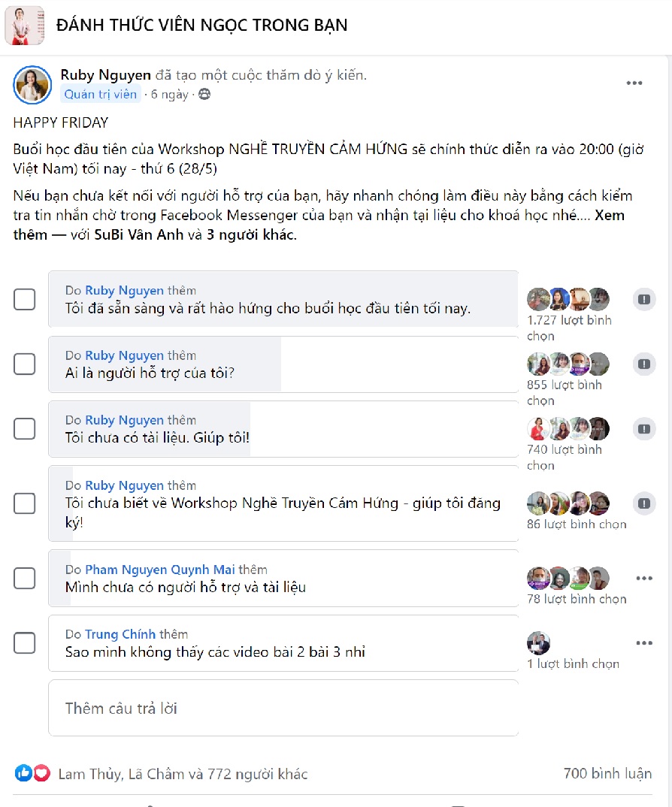Click report icon beside 'Tôi chưa có tài liệu' option
The image size is (672, 807).
pos(644,429)
